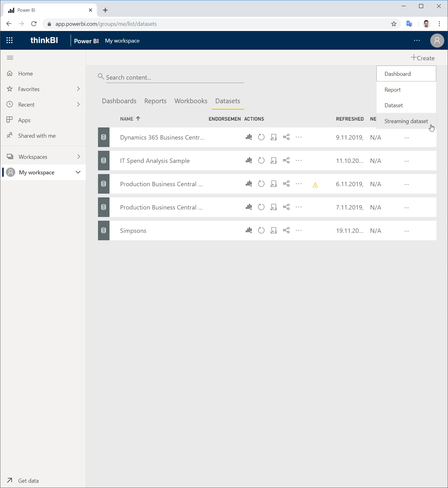Click the ACTIONS column header

pos(254,119)
